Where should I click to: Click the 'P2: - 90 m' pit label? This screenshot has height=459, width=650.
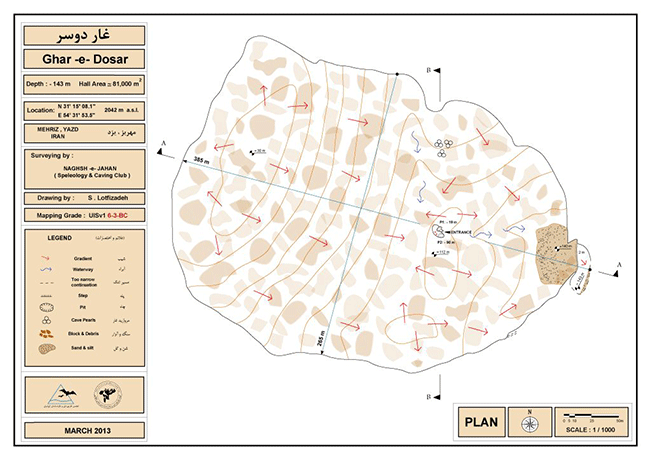point(446,242)
